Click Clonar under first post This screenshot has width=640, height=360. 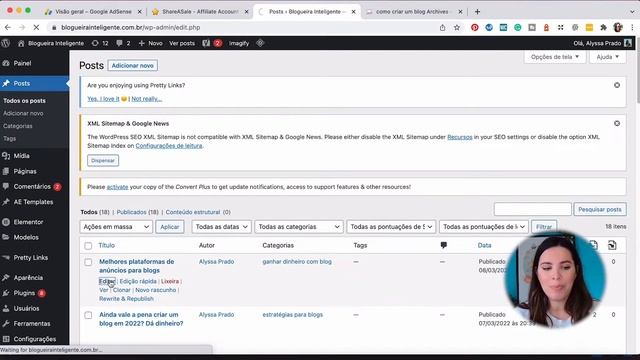click(x=122, y=290)
